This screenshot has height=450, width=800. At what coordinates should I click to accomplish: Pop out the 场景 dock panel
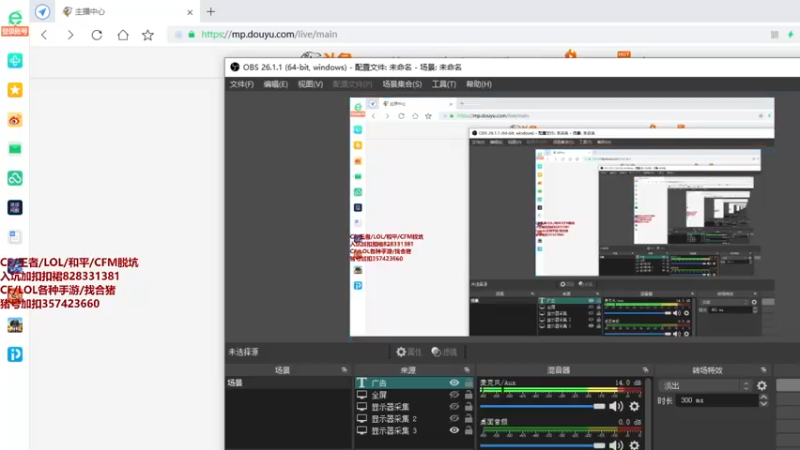(x=344, y=370)
